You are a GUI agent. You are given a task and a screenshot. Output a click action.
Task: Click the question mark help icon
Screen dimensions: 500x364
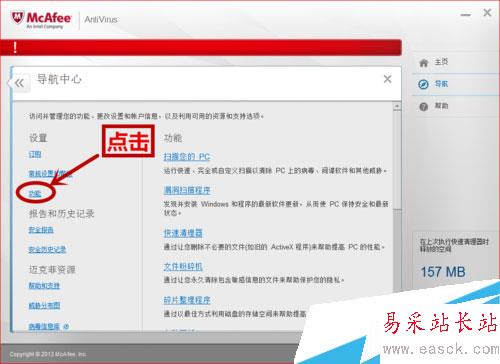(x=423, y=107)
